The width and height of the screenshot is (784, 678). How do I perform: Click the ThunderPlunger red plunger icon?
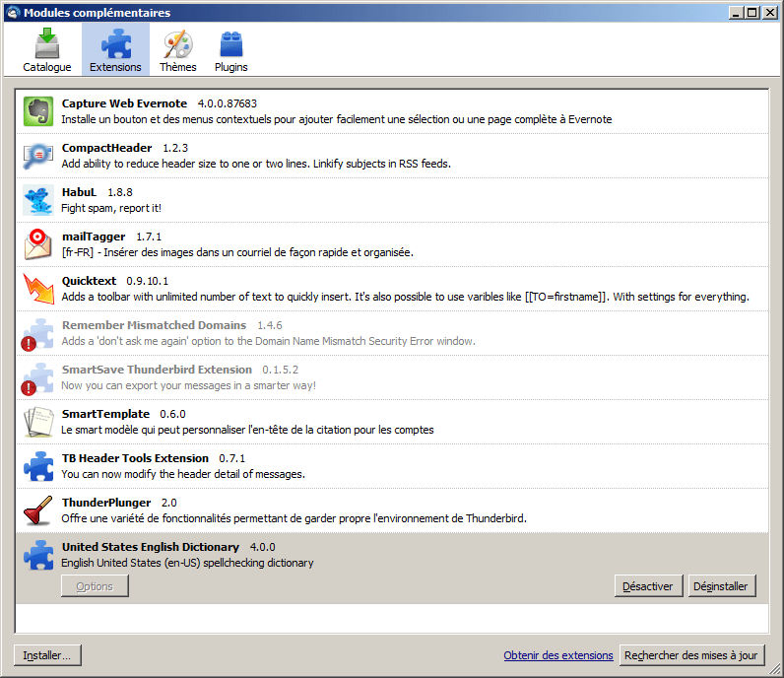(38, 510)
